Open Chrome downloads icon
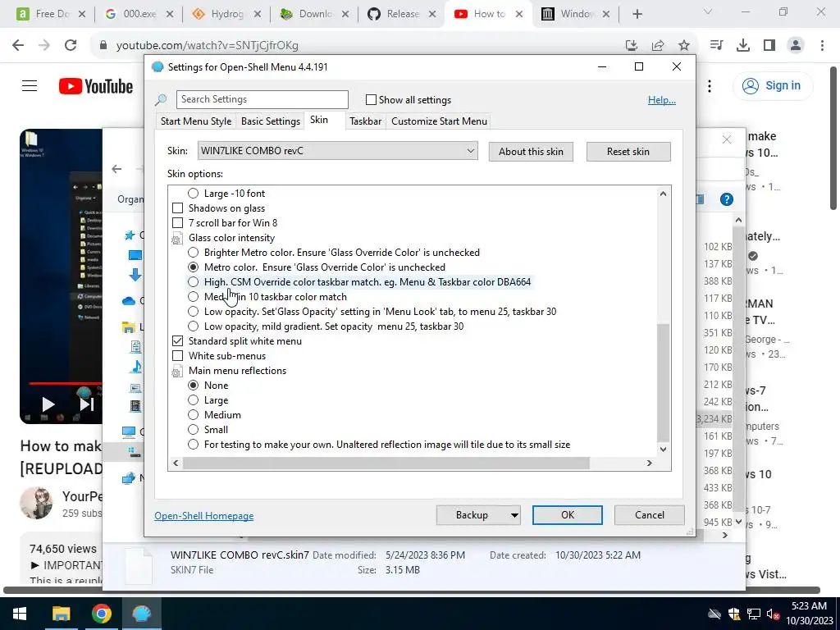The height and width of the screenshot is (630, 840). point(743,46)
